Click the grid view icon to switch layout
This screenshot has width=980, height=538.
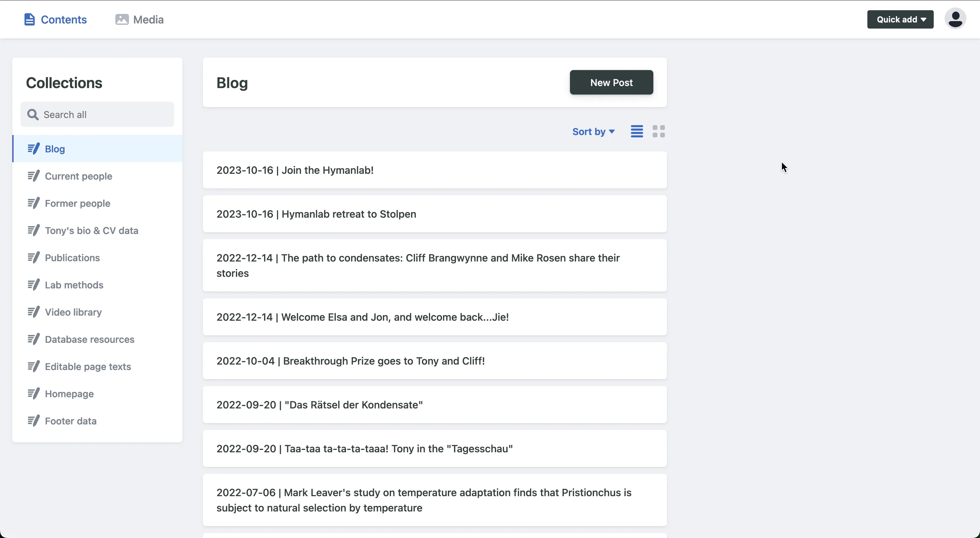[659, 131]
